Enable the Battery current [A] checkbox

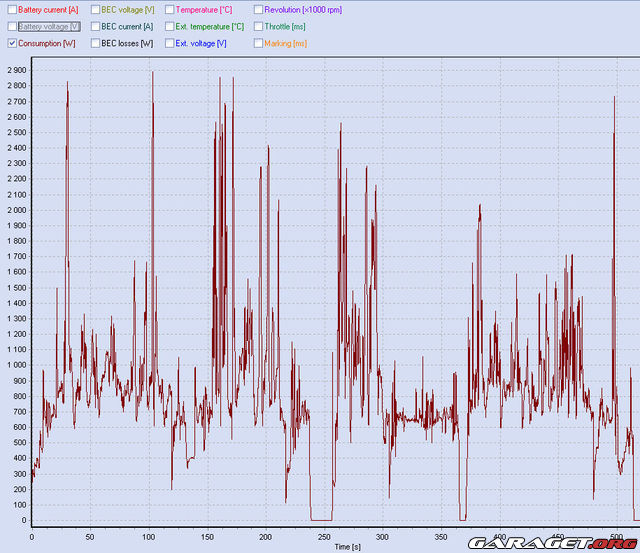point(12,9)
